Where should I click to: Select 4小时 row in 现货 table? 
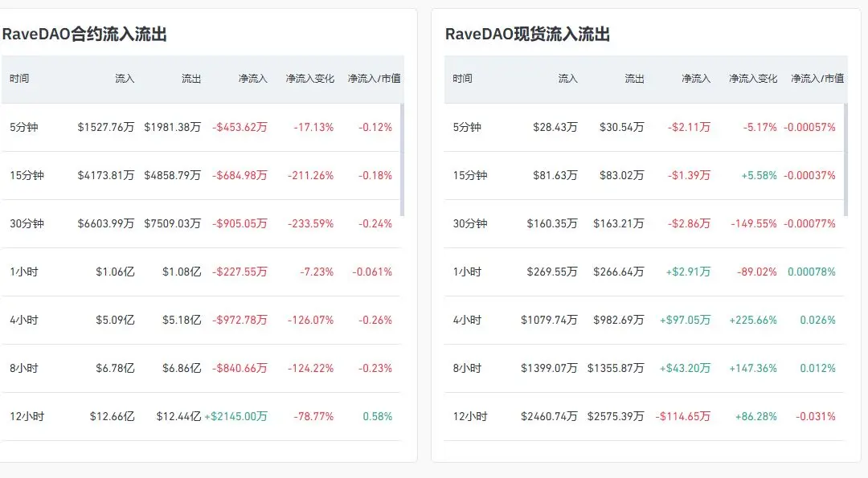click(645, 320)
